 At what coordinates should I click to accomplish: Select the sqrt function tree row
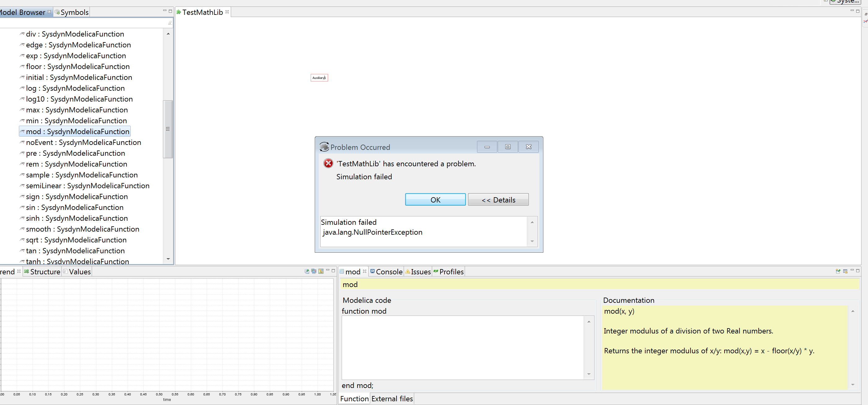(73, 240)
